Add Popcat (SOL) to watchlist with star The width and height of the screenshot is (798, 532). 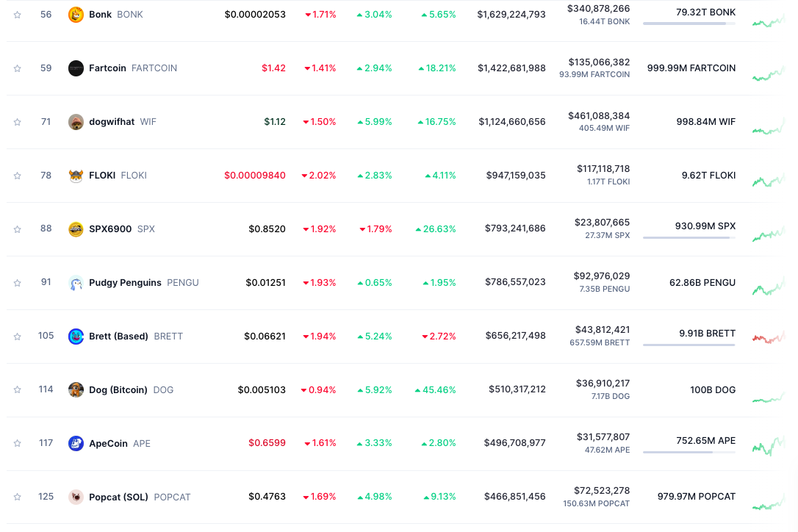pos(18,497)
